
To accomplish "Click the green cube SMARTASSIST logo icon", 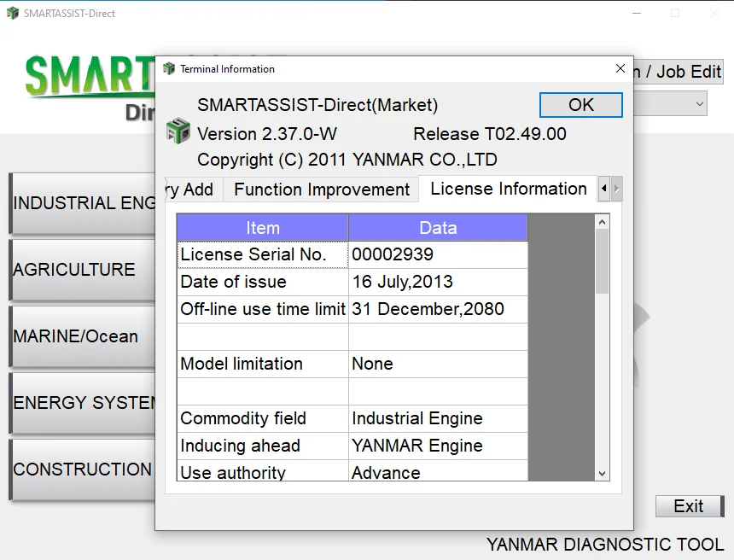I will 178,131.
